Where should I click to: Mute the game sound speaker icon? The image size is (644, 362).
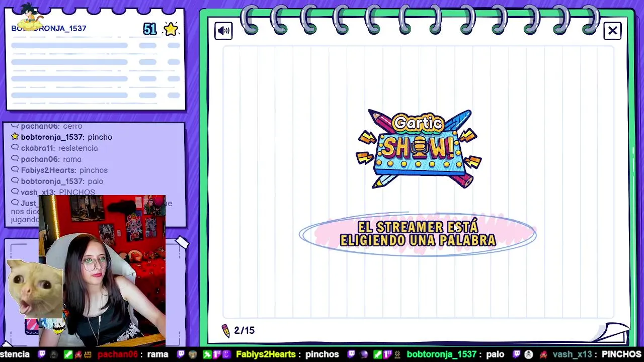(x=223, y=31)
